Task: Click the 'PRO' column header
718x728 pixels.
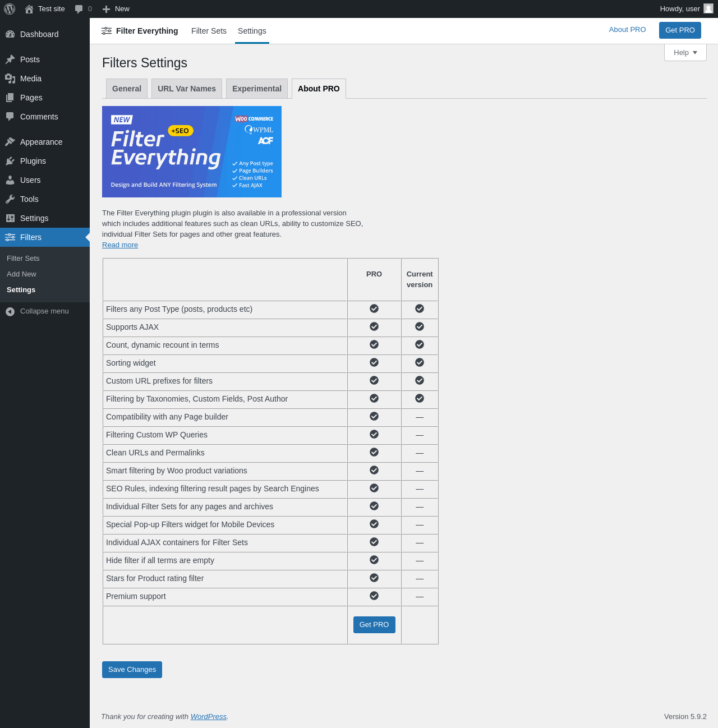Action: click(x=374, y=274)
